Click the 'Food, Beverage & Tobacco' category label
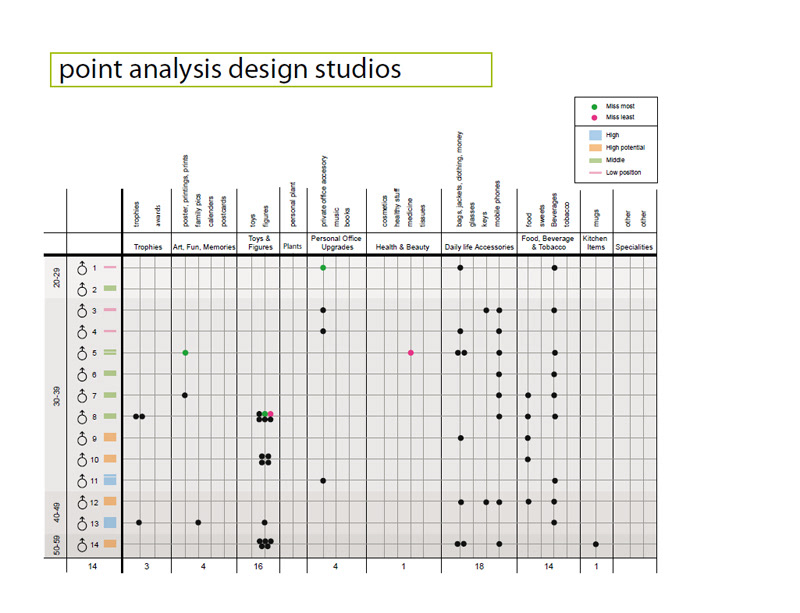 pos(548,243)
